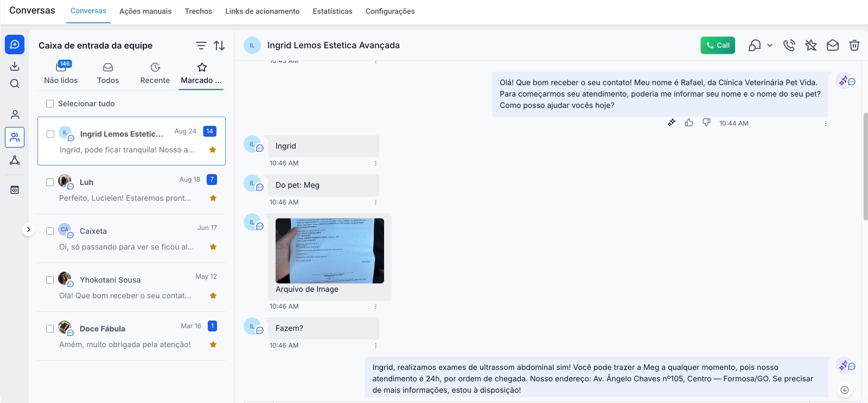This screenshot has height=403, width=868.
Task: Tick checkbox for Caixeta conversation
Action: click(x=50, y=231)
